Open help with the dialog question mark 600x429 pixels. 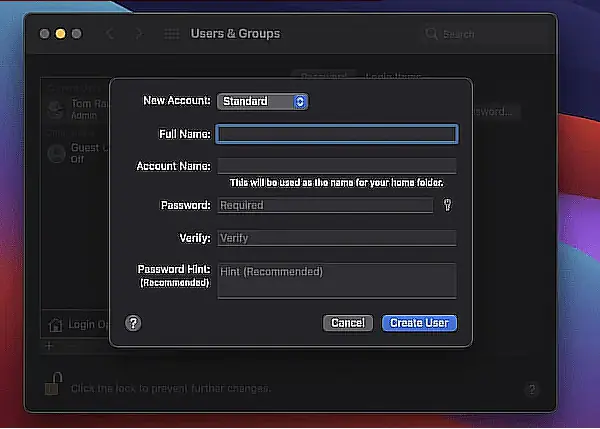133,323
